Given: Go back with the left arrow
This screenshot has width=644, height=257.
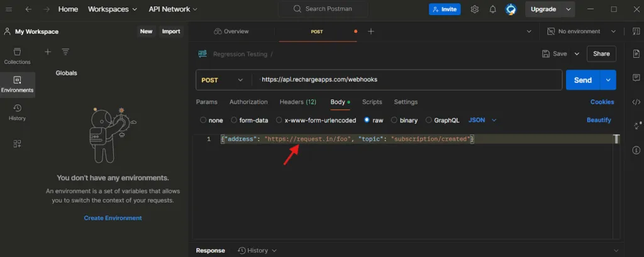Looking at the screenshot, I should tap(28, 9).
